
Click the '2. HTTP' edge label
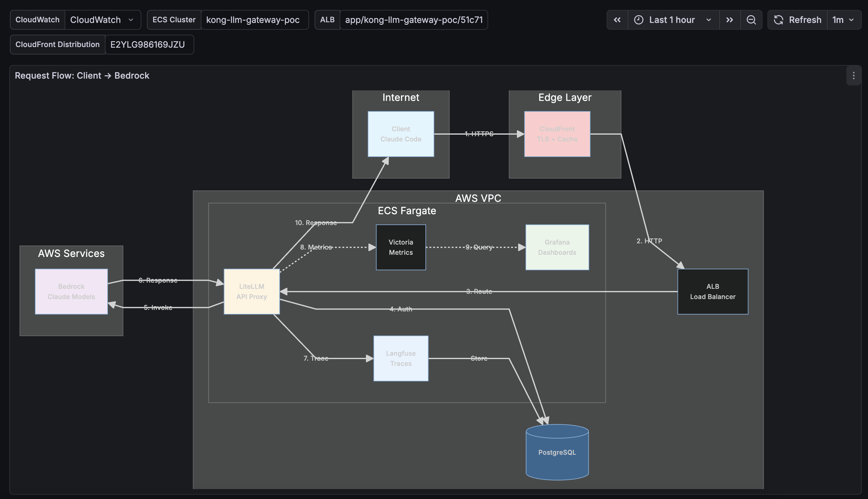tap(649, 241)
